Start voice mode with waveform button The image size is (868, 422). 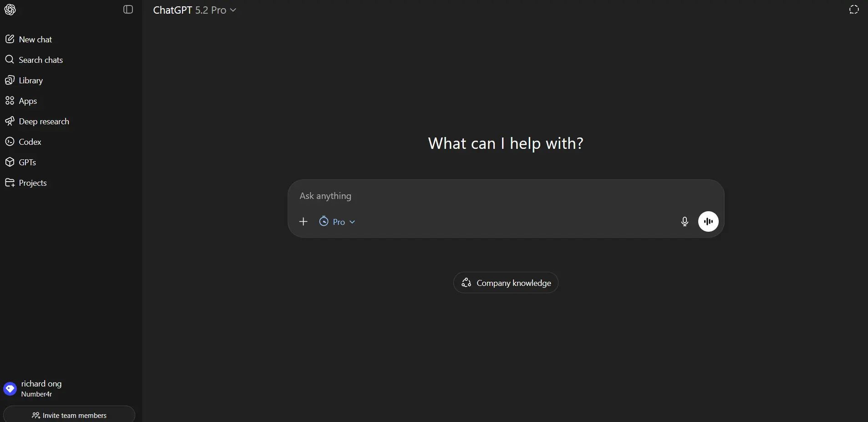[708, 221]
